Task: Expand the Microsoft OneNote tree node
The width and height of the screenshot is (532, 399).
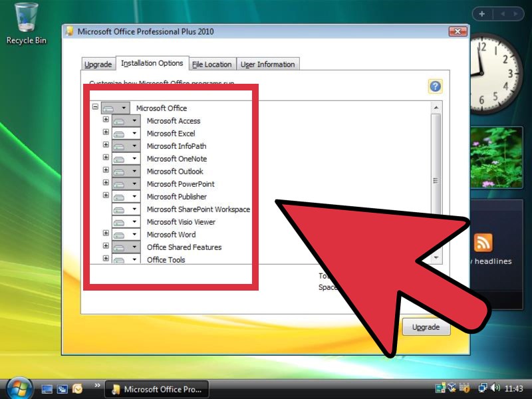Action: 106,157
